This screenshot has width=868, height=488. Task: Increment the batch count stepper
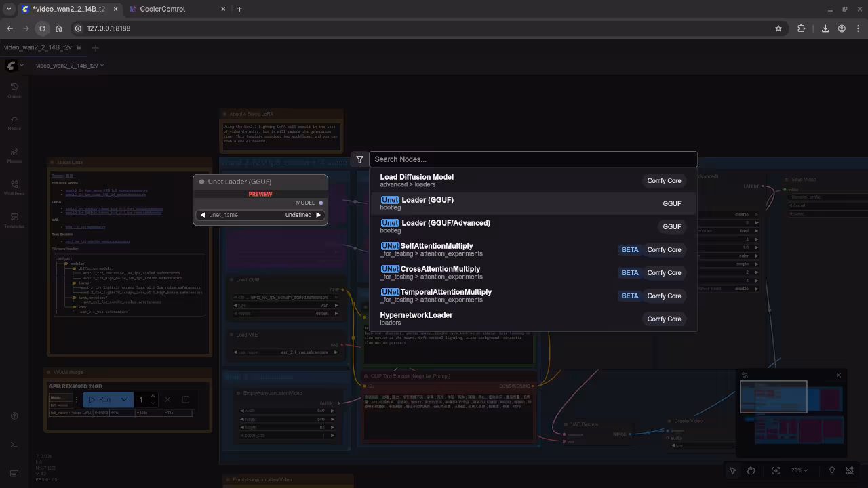coord(153,396)
